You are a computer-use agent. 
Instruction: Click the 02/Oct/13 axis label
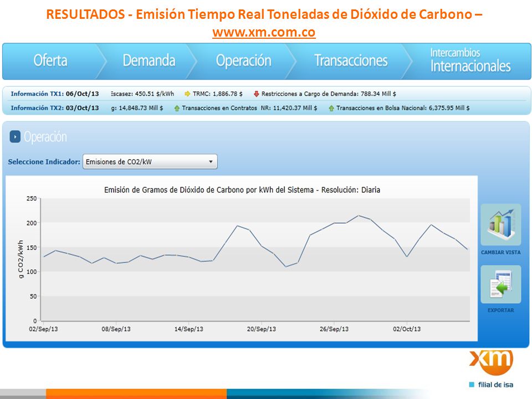point(407,329)
